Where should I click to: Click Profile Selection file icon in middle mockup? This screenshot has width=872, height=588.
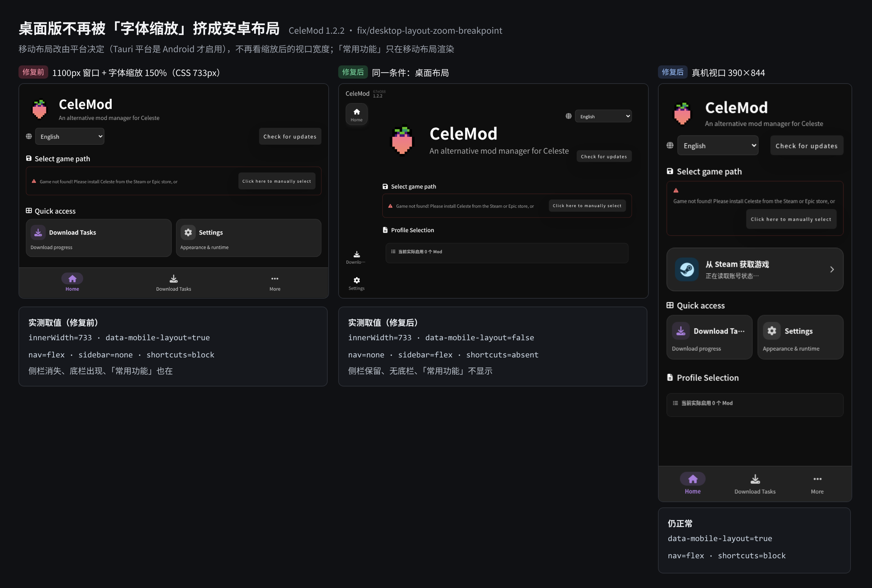(385, 230)
